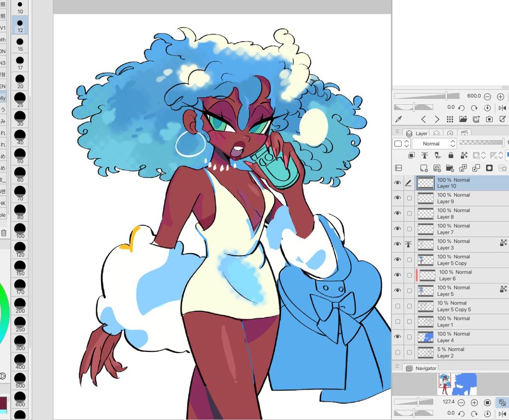The width and height of the screenshot is (509, 420).
Task: Create a new raster layer
Action: [424, 168]
